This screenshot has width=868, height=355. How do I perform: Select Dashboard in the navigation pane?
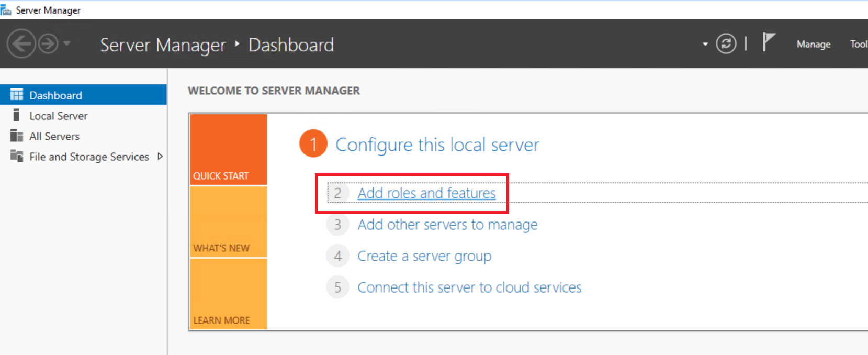(84, 95)
